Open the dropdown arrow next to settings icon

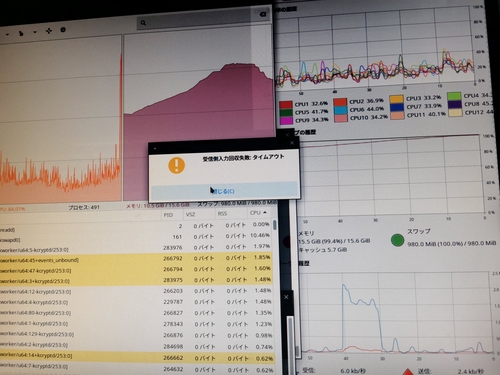pyautogui.click(x=35, y=32)
